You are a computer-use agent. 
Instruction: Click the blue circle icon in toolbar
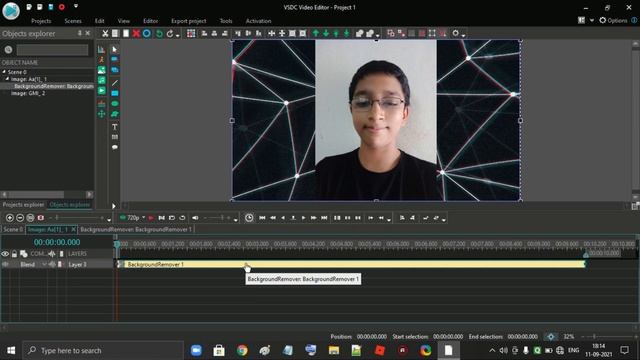click(x=147, y=33)
